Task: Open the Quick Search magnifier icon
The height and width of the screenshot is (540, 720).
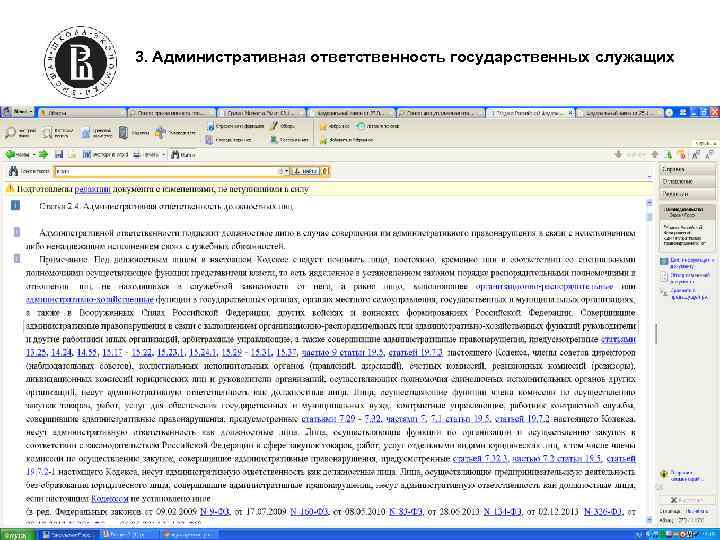Action: [x=10, y=133]
